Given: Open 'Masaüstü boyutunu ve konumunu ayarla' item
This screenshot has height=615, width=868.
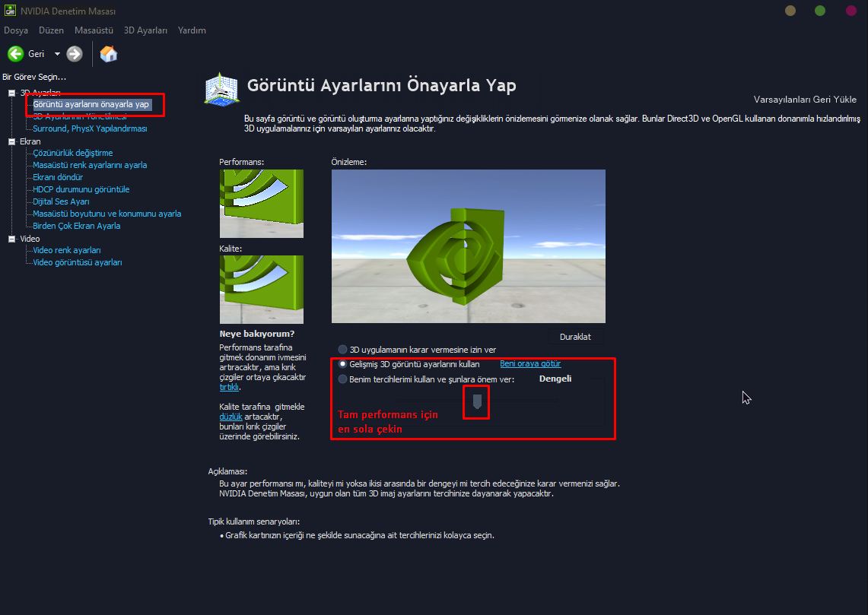Looking at the screenshot, I should (107, 214).
